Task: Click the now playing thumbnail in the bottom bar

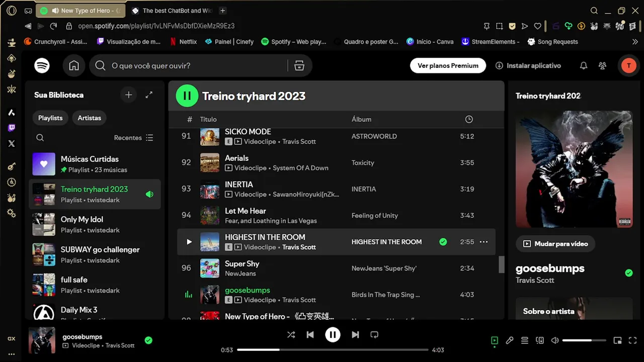Action: click(x=42, y=340)
